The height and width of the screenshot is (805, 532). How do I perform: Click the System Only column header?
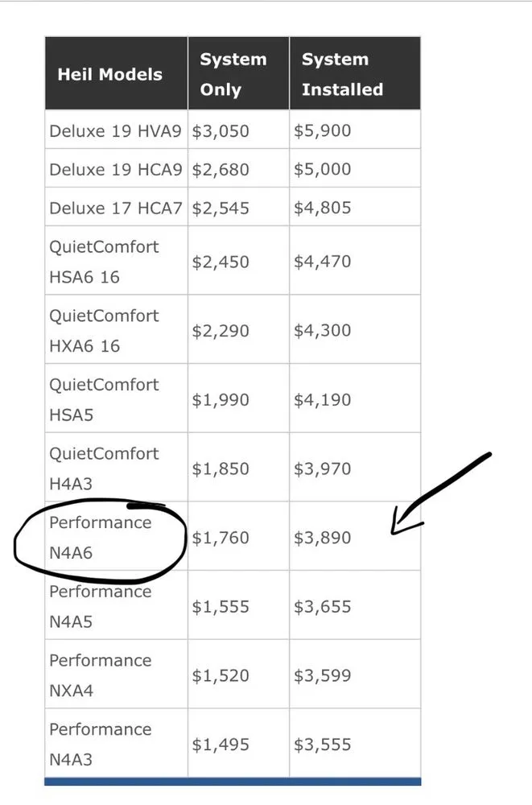coord(233,74)
